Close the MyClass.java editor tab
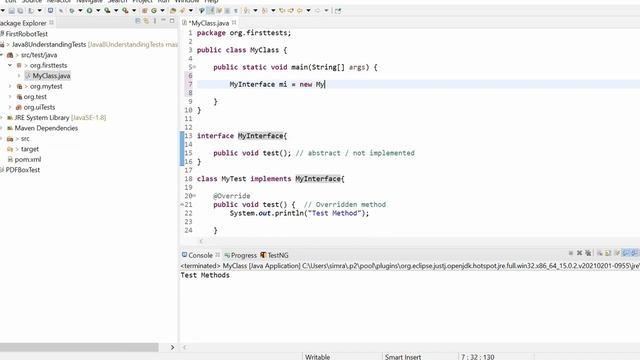640x360 pixels. 234,23
